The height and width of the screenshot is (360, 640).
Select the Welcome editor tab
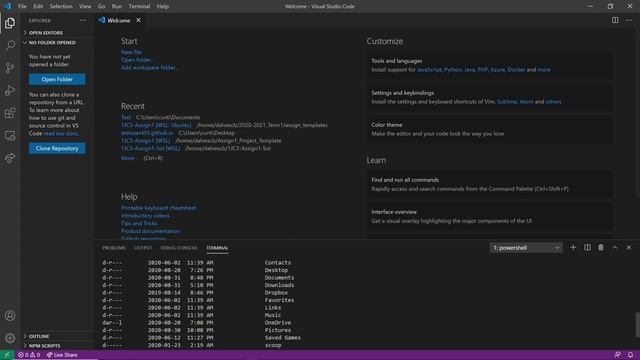[118, 20]
